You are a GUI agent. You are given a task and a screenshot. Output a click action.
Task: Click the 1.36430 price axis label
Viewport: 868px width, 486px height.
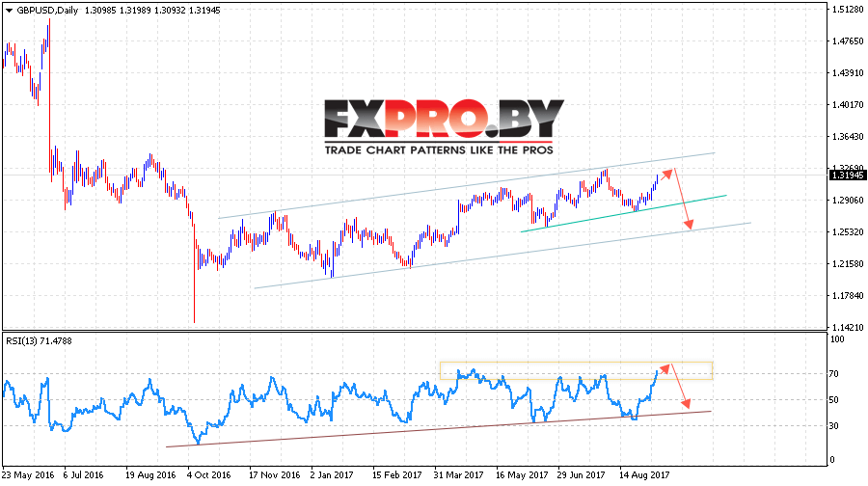(x=847, y=136)
